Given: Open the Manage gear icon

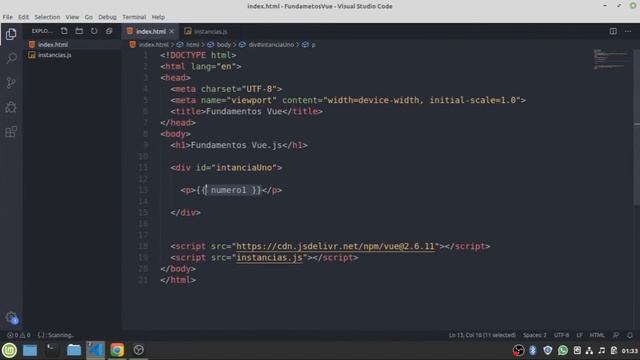Looking at the screenshot, I should pos(11,318).
